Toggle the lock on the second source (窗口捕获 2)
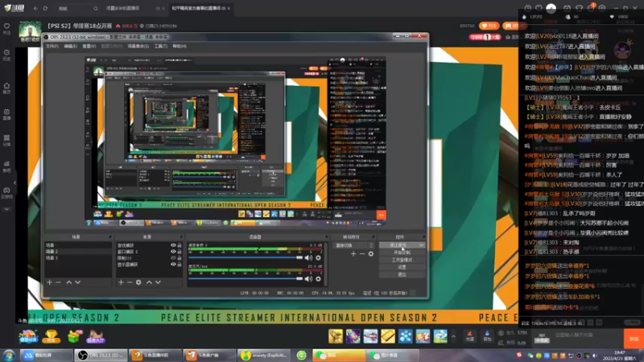 [x=180, y=252]
